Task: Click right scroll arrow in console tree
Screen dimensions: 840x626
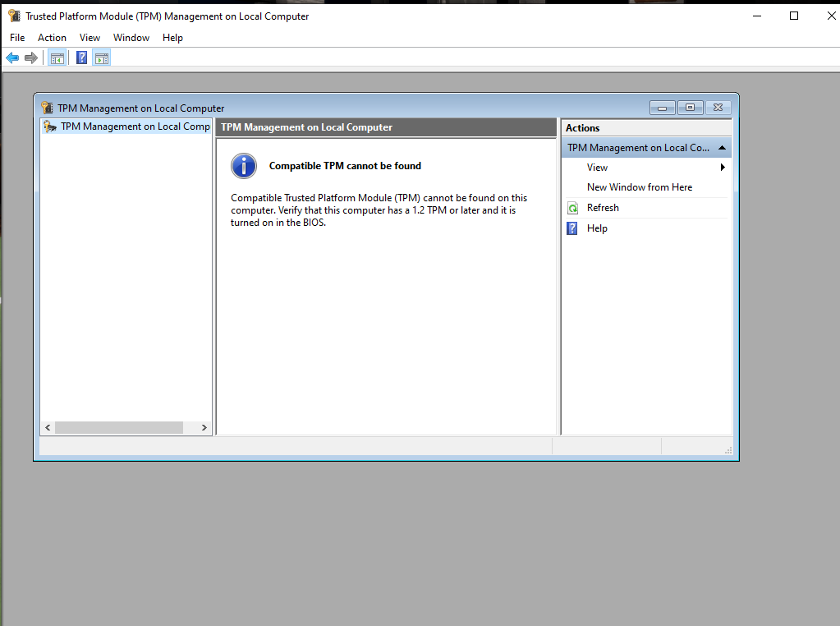Action: [204, 428]
